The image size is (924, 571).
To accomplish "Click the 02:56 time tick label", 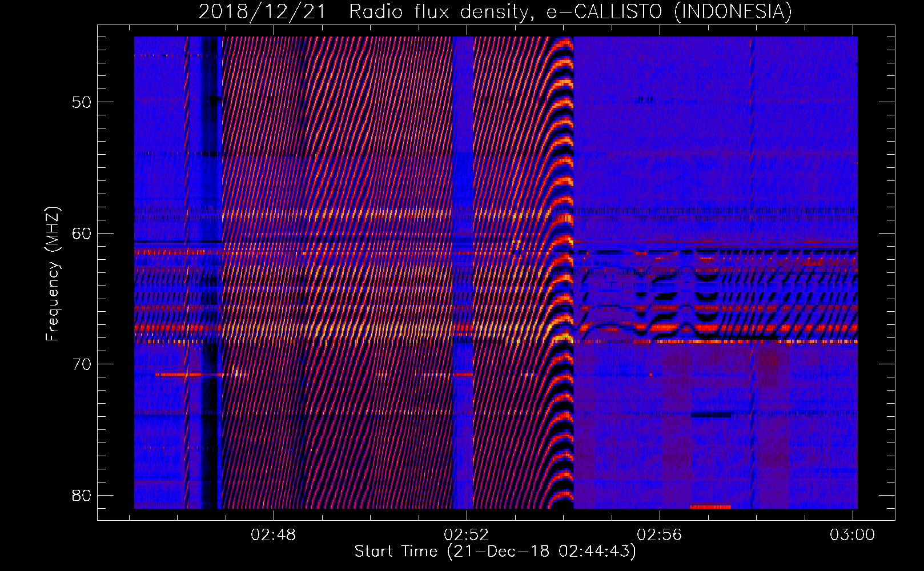I will click(x=660, y=535).
